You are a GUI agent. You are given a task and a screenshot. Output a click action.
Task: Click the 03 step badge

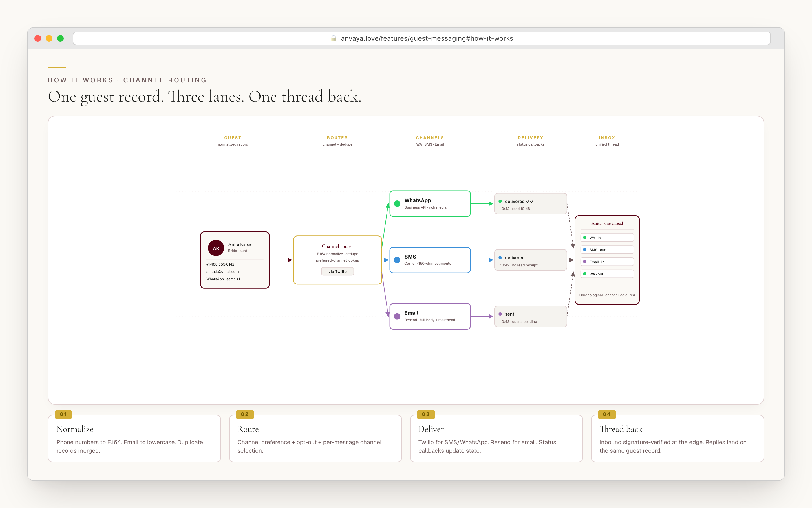coord(426,414)
